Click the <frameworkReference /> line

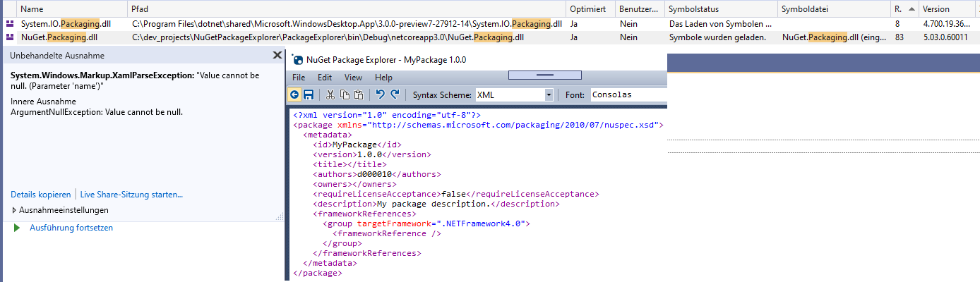click(386, 233)
